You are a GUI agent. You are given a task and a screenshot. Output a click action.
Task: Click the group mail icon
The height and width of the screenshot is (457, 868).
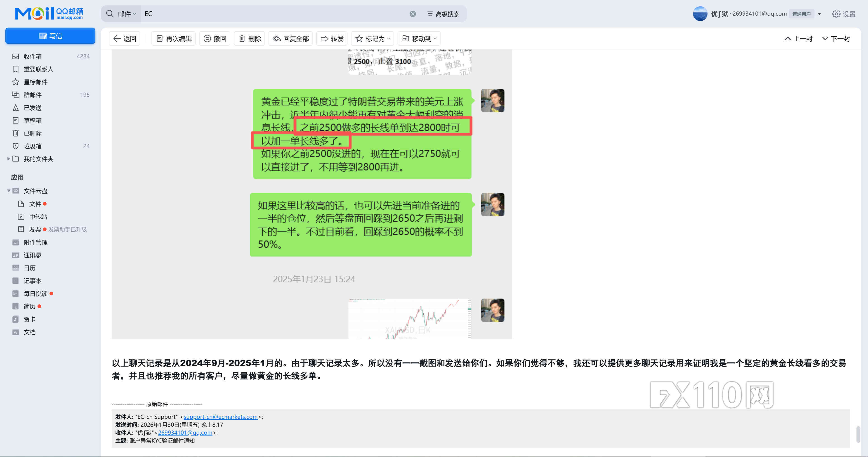(x=16, y=95)
